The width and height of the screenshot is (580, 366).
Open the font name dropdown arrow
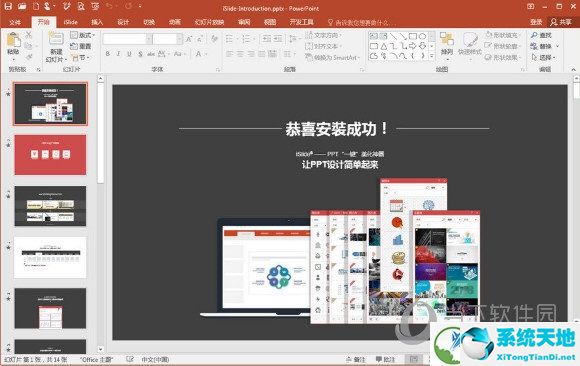coord(149,39)
